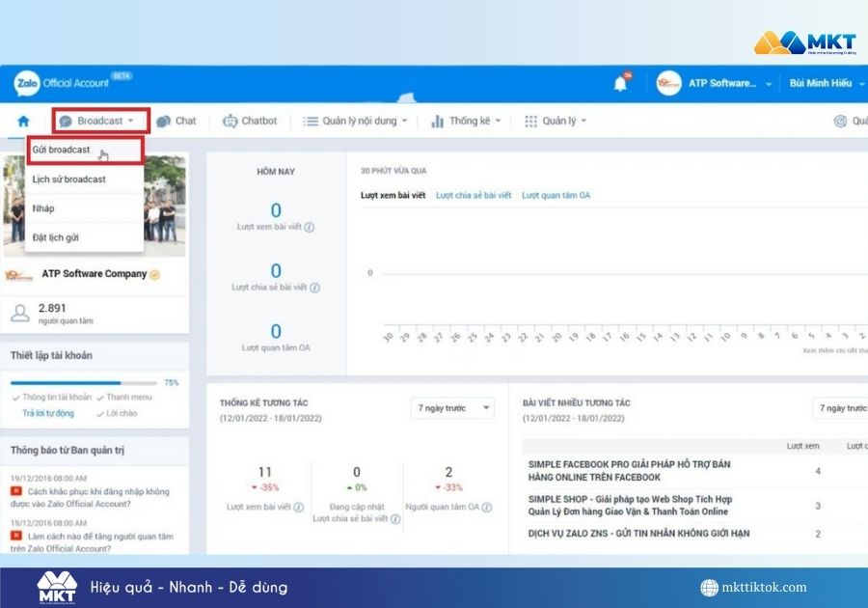Click the target icon at right of navigation

point(840,121)
